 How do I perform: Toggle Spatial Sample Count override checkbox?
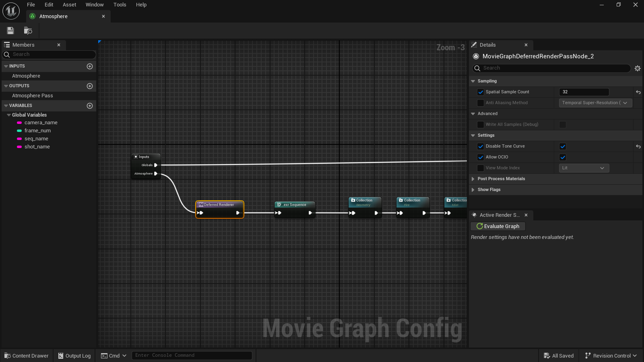click(x=481, y=92)
